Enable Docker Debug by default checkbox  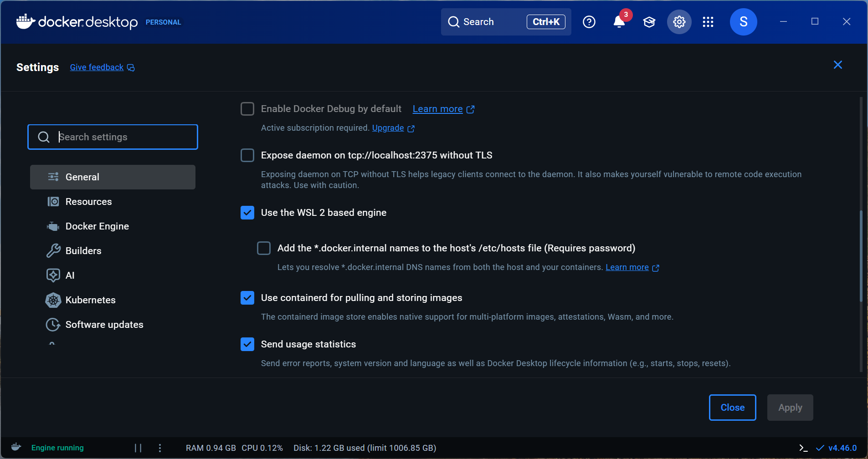(x=247, y=109)
